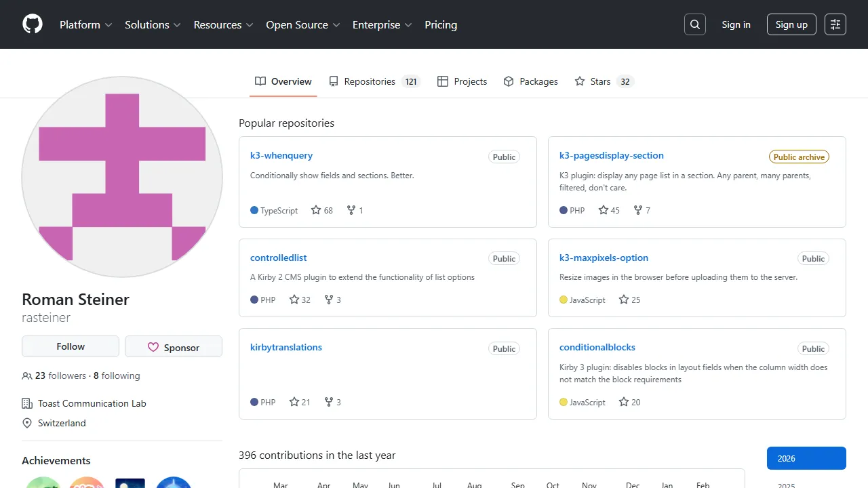Open the k3-maxpixels-option repository
The image size is (868, 488).
pyautogui.click(x=604, y=258)
